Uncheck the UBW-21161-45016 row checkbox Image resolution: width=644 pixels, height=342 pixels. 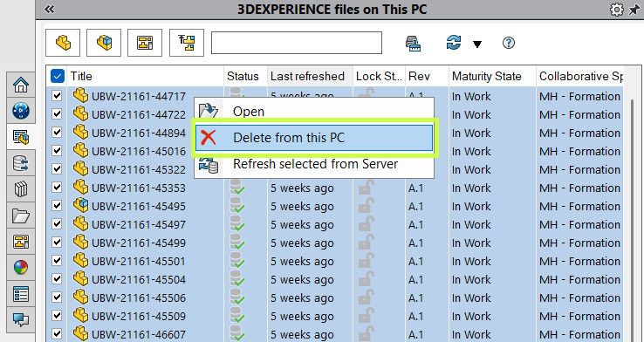point(57,150)
